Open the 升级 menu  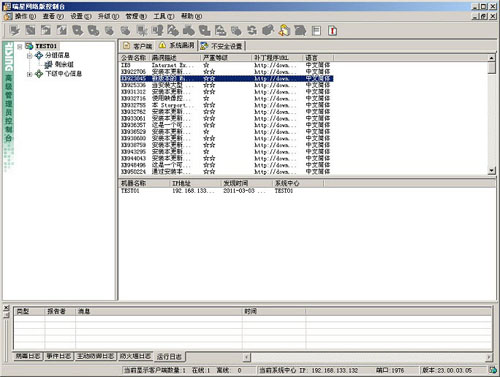[108, 16]
